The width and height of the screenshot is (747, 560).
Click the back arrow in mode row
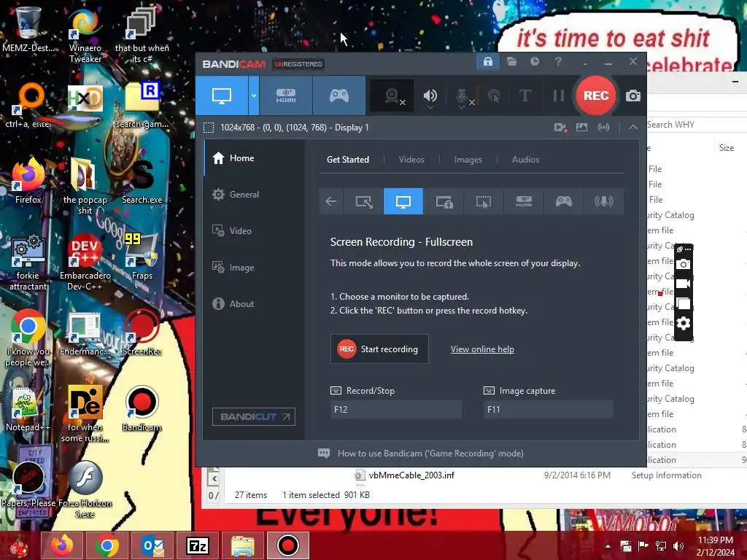(x=331, y=201)
